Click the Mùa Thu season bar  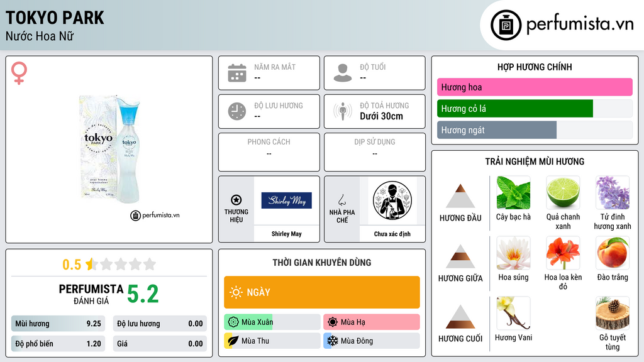tap(272, 341)
